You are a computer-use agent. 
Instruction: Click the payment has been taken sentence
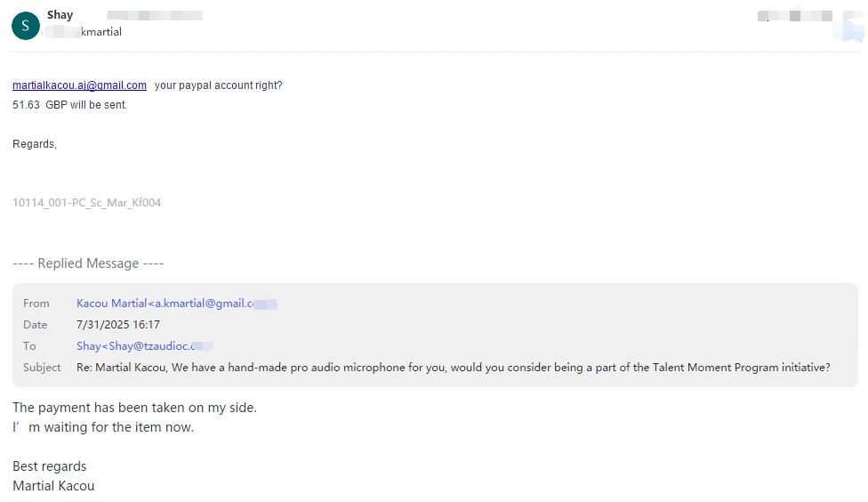coord(134,408)
